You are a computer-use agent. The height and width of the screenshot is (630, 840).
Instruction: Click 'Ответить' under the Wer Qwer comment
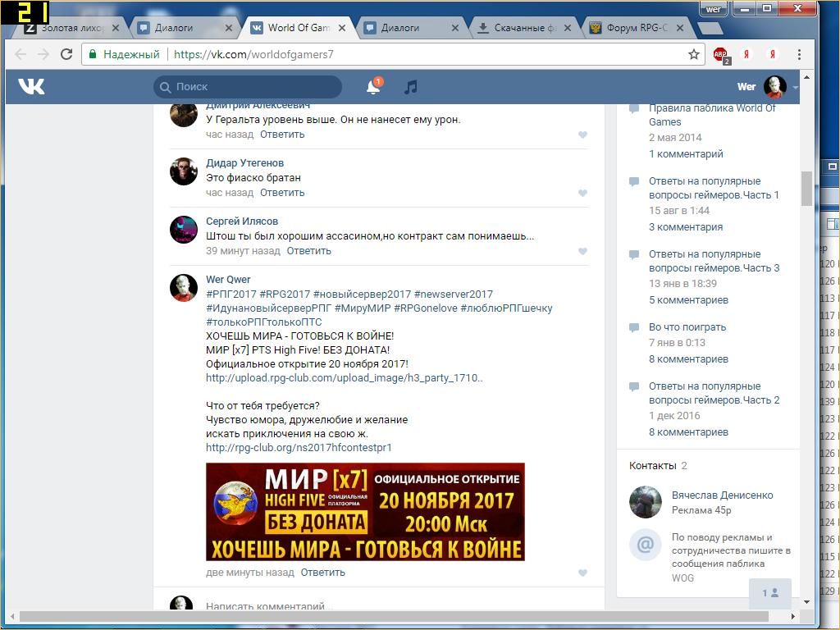pos(322,573)
